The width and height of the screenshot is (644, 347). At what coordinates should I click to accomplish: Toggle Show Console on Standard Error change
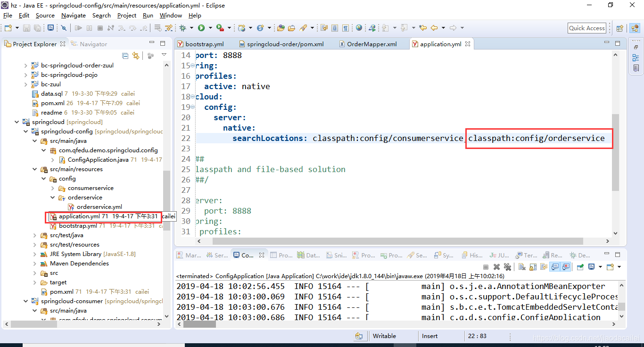pyautogui.click(x=565, y=267)
